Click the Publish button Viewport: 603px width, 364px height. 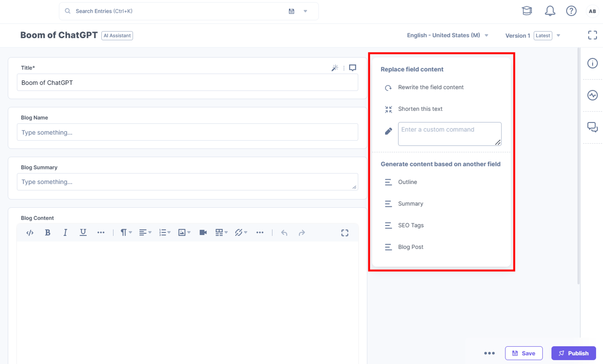point(573,353)
